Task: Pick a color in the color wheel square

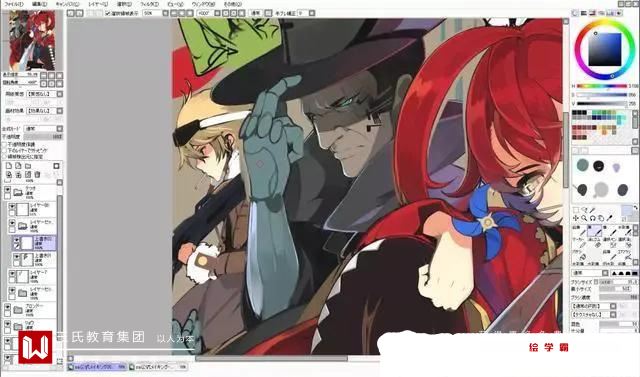Action: 604,49
